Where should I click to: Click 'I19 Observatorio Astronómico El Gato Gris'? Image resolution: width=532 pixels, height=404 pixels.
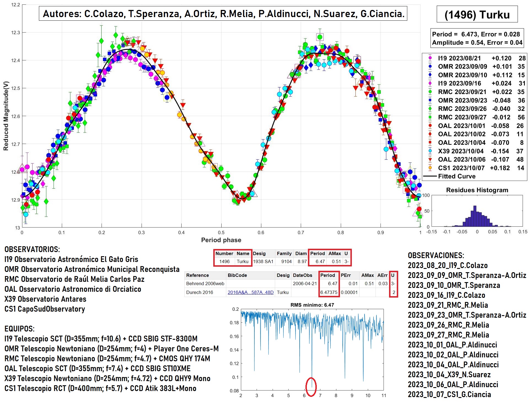click(x=71, y=259)
